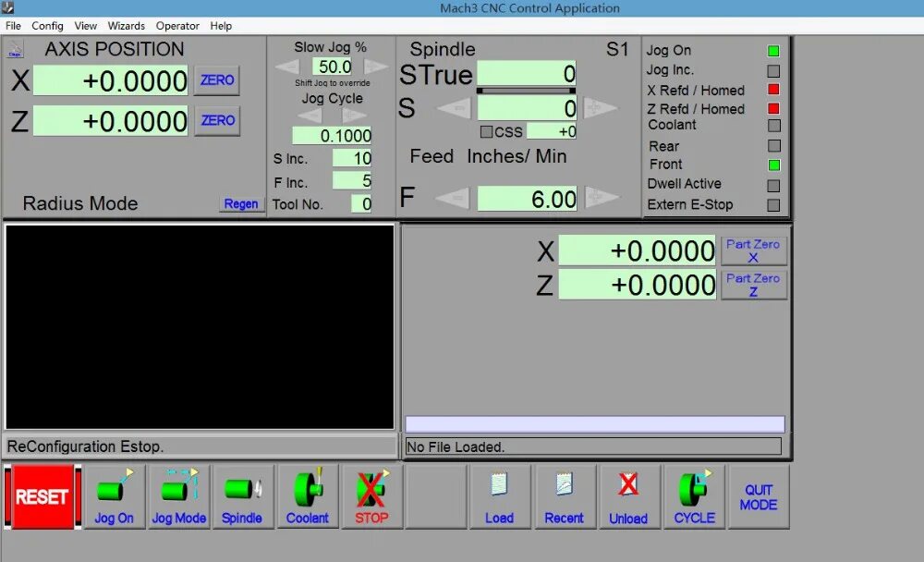Enable the CSS checkbox

click(486, 131)
